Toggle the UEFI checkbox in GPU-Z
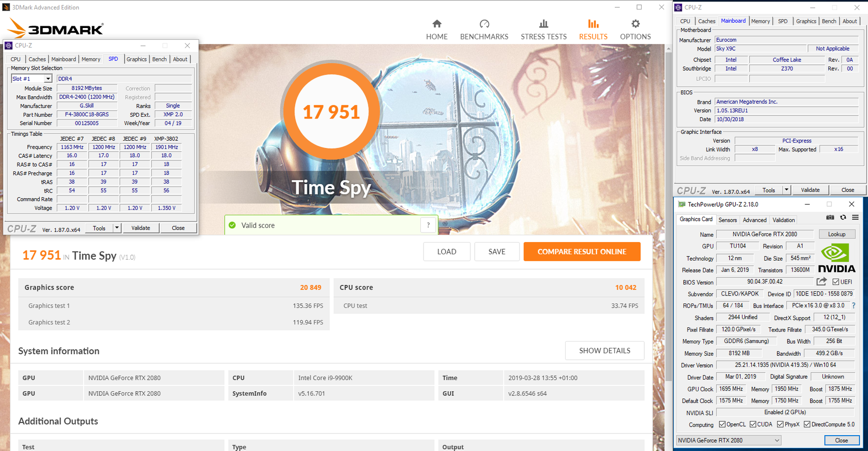 point(835,282)
